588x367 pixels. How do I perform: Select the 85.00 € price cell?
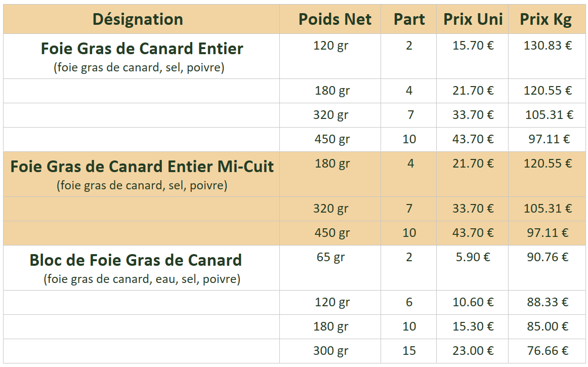point(548,327)
